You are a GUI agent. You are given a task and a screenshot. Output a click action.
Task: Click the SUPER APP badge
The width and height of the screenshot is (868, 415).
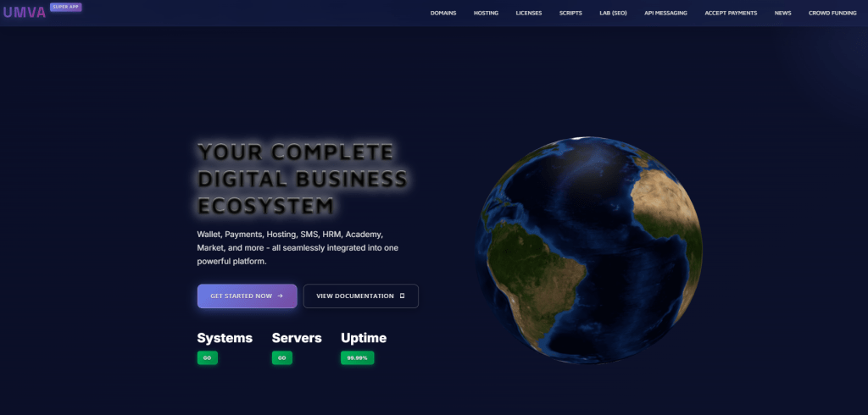pyautogui.click(x=66, y=7)
